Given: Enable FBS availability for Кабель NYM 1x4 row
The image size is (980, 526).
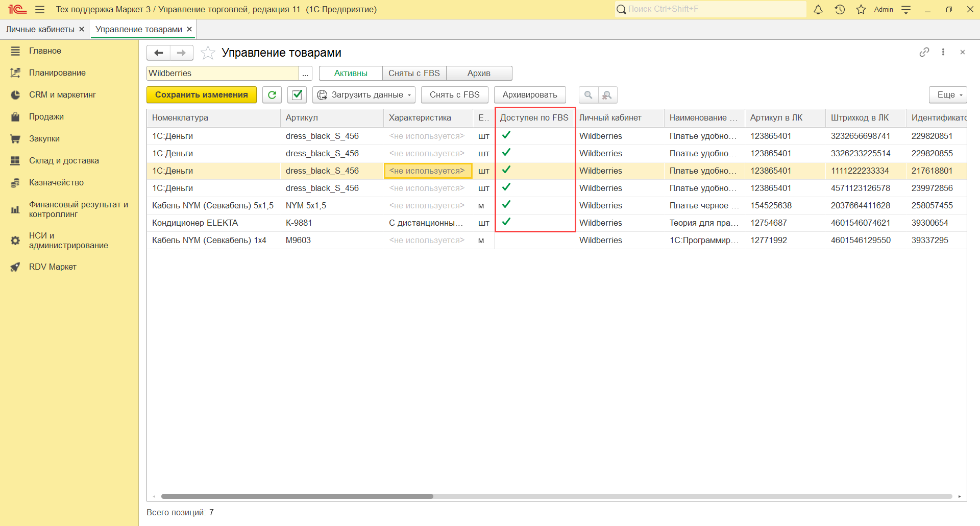Looking at the screenshot, I should click(x=534, y=240).
